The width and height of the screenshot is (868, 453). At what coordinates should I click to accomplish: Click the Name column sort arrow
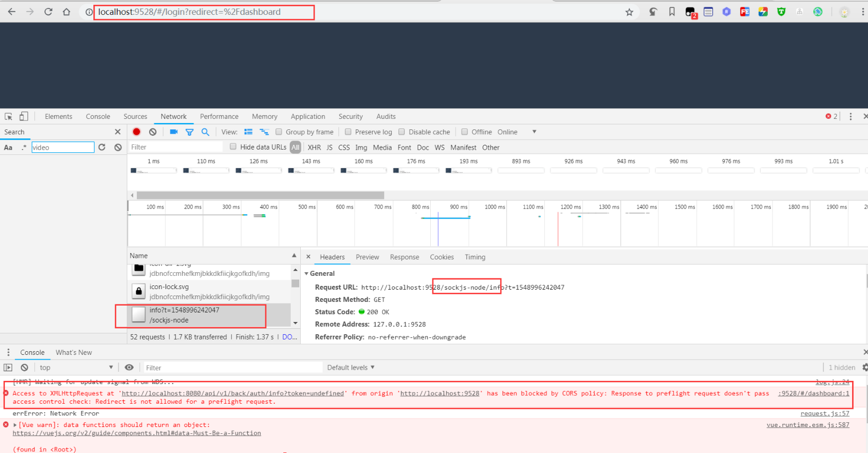tap(294, 256)
